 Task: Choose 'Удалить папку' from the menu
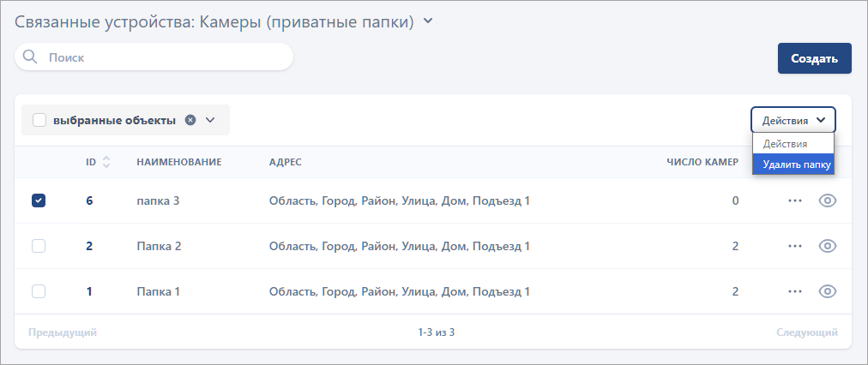[793, 164]
